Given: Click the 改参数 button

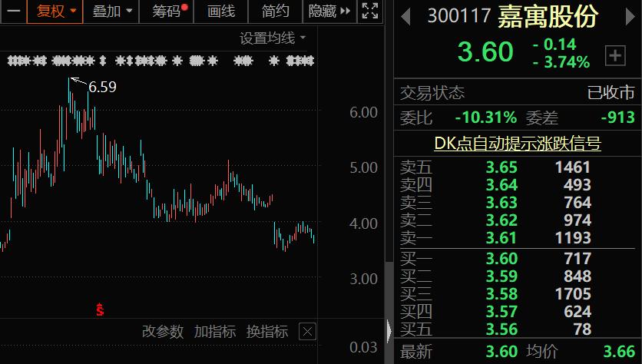Looking at the screenshot, I should click(x=163, y=331).
